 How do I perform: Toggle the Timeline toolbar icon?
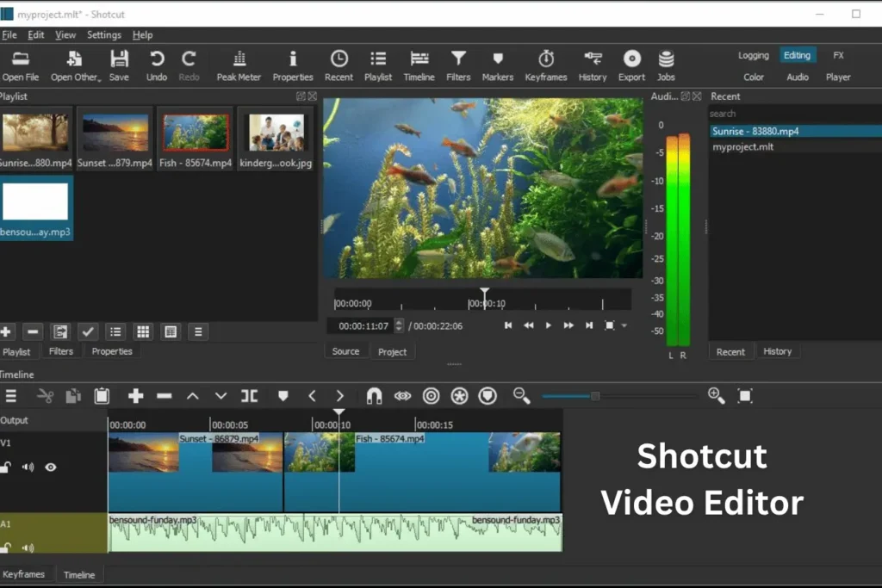(419, 65)
